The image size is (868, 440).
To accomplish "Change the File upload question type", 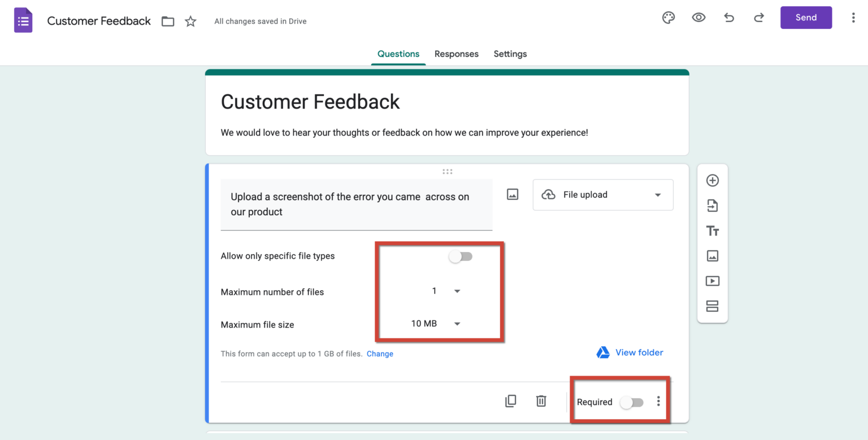I will (602, 194).
